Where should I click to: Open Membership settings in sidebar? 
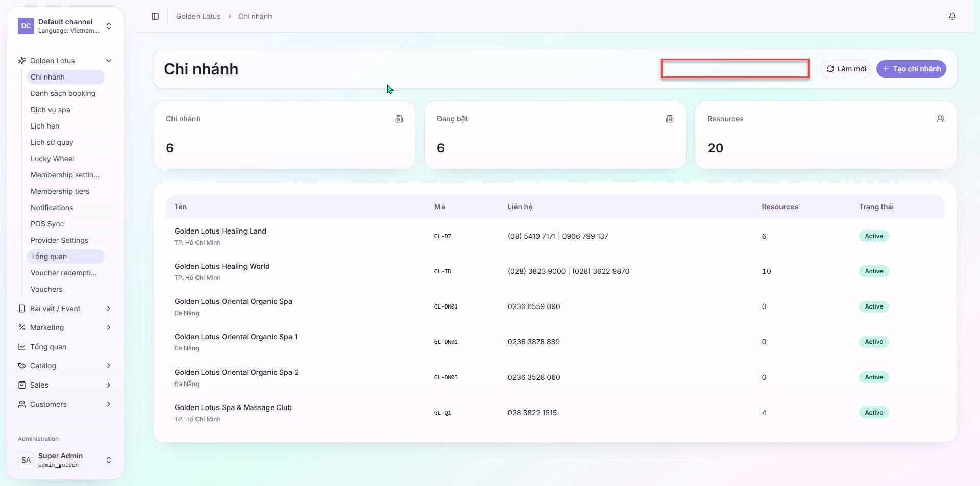tap(65, 175)
